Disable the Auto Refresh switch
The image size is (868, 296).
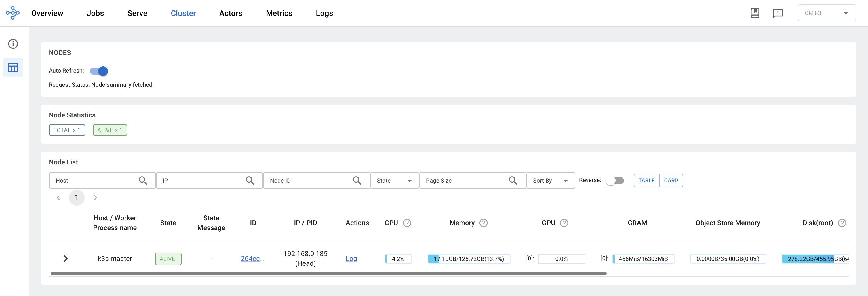99,71
